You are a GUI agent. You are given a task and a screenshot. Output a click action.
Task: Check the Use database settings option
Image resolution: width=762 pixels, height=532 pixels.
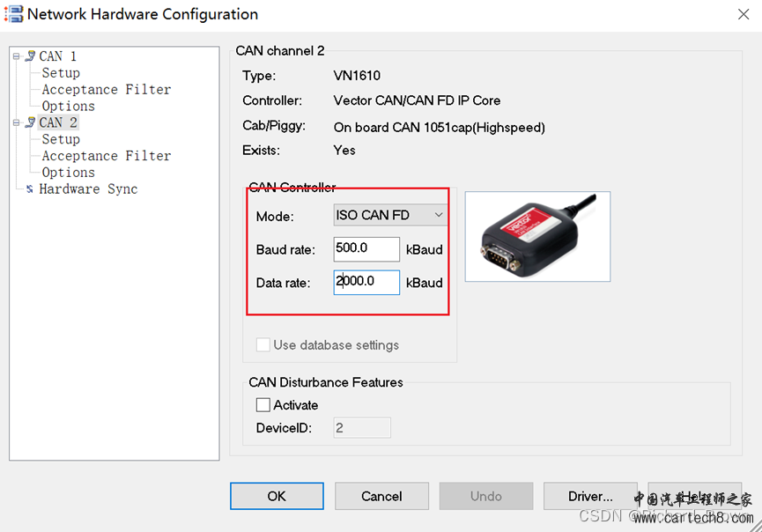[x=263, y=345]
